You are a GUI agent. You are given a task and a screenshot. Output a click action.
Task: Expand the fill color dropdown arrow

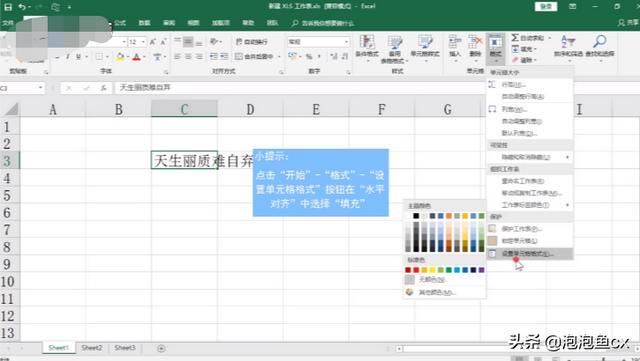point(127,57)
